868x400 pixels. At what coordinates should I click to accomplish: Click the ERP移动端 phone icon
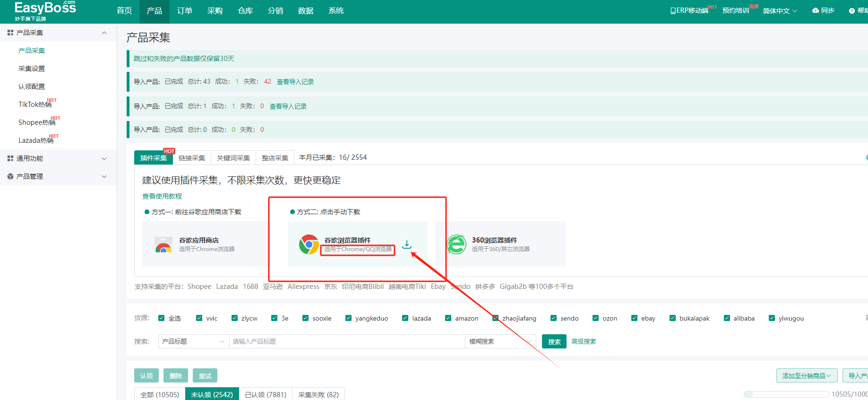point(673,10)
